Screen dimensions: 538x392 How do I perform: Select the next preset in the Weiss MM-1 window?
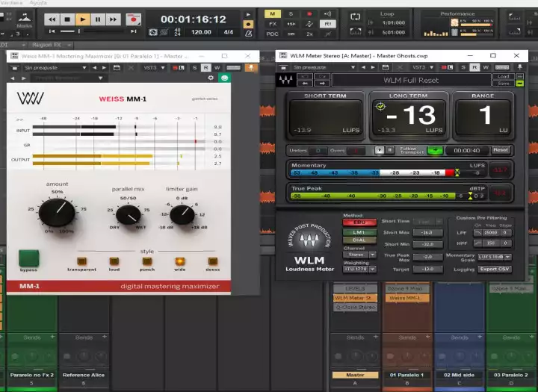104,68
